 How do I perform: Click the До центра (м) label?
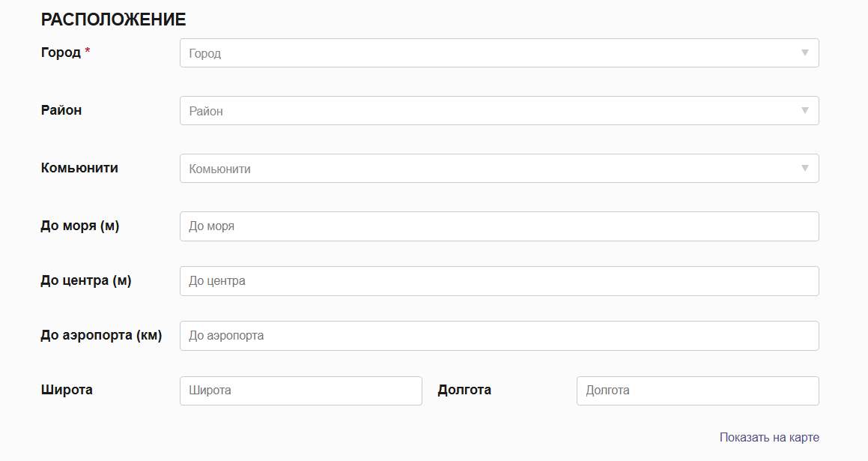click(86, 280)
